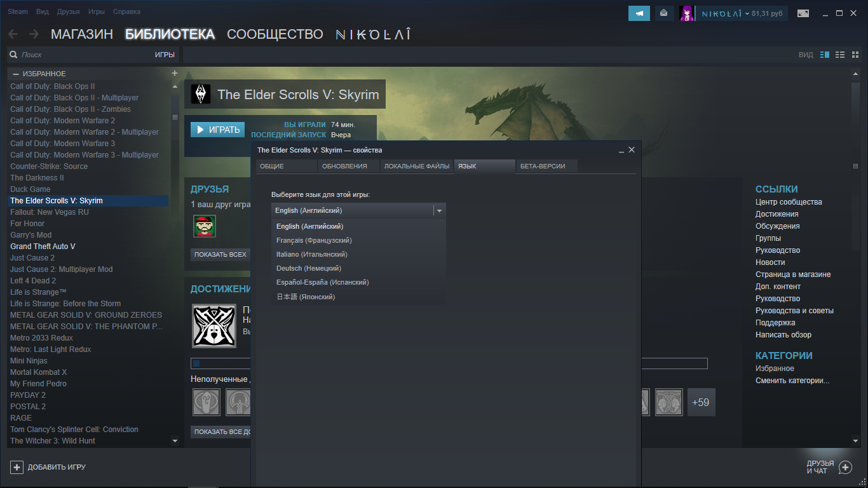Select the detail view layout icon
Image resolution: width=868 pixels, height=488 pixels.
[825, 55]
